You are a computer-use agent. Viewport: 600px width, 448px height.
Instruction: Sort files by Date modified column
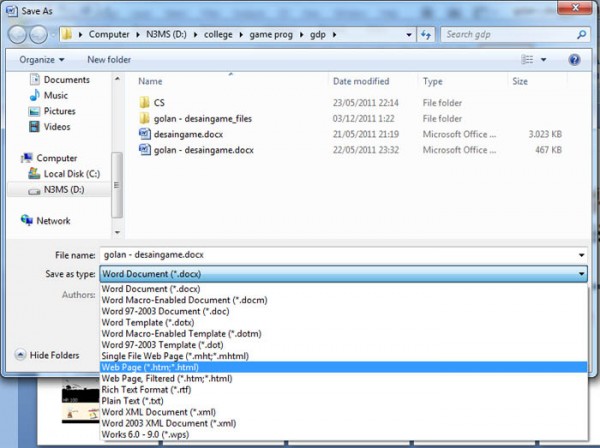pos(361,81)
